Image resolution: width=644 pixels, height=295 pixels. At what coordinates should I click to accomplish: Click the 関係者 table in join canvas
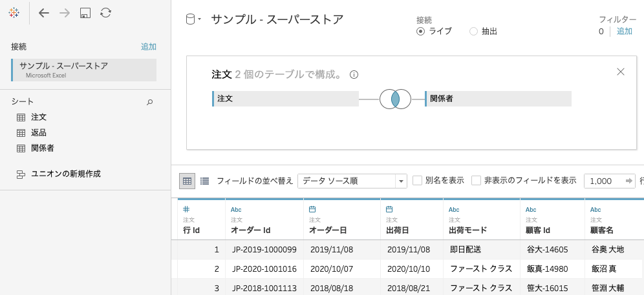click(x=499, y=99)
